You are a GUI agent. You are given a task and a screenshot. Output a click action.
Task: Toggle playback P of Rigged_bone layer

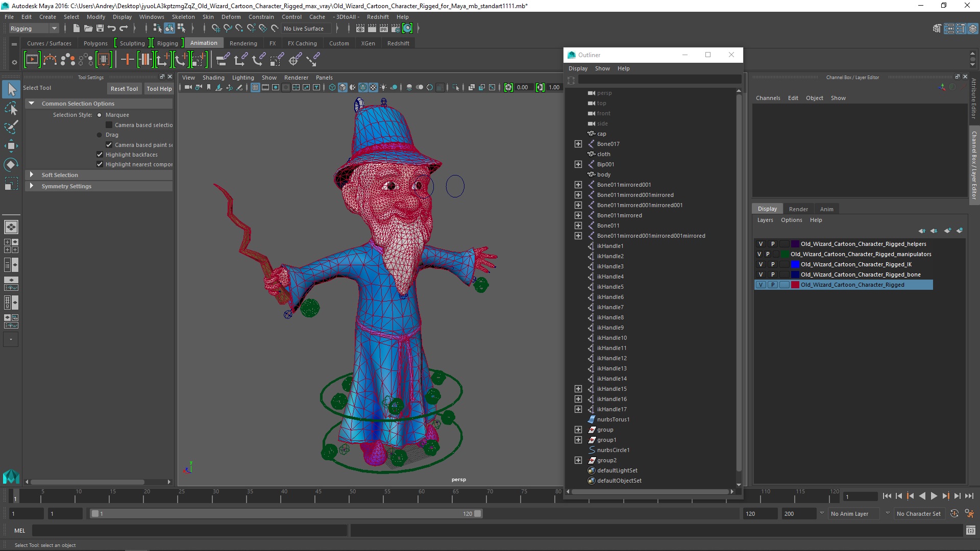click(x=773, y=274)
